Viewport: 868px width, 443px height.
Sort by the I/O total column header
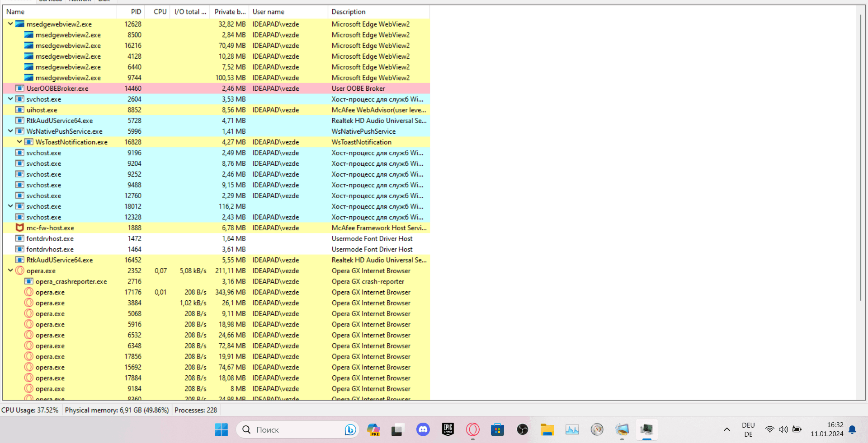(x=190, y=12)
